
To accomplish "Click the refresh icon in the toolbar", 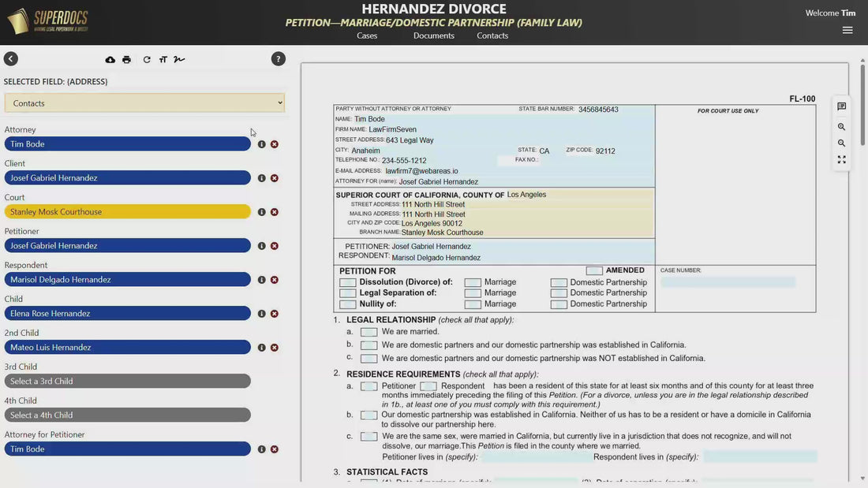I will point(147,60).
